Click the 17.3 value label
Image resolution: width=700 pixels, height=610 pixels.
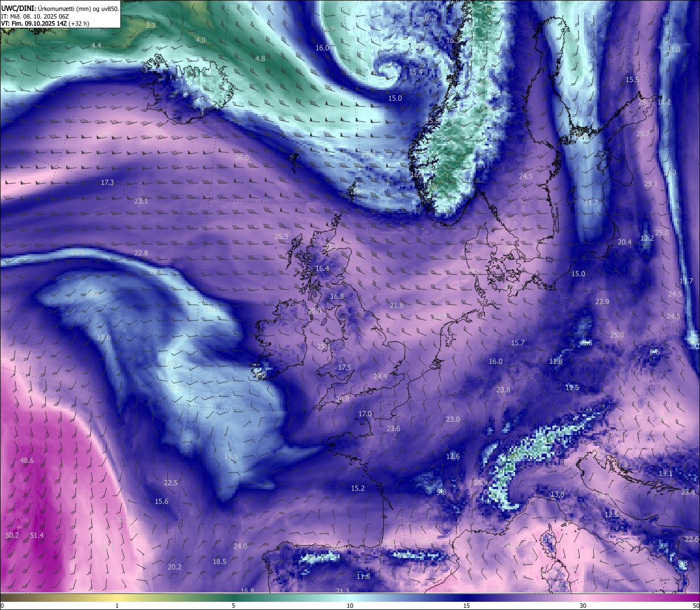107,183
